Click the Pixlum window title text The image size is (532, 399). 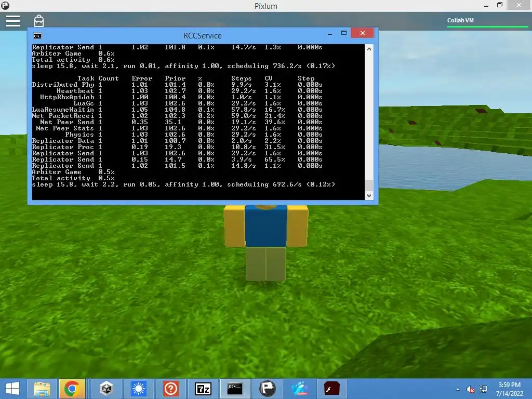tap(266, 6)
